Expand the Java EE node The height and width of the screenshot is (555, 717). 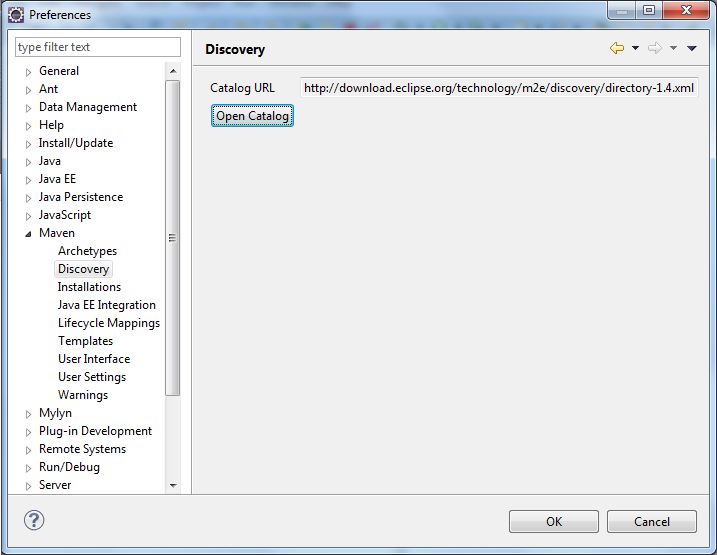28,180
